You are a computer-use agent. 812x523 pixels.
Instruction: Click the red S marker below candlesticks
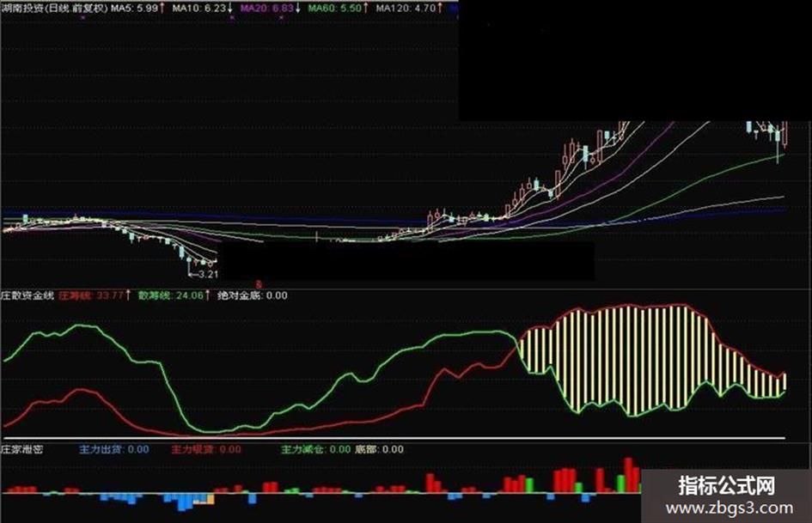click(259, 284)
